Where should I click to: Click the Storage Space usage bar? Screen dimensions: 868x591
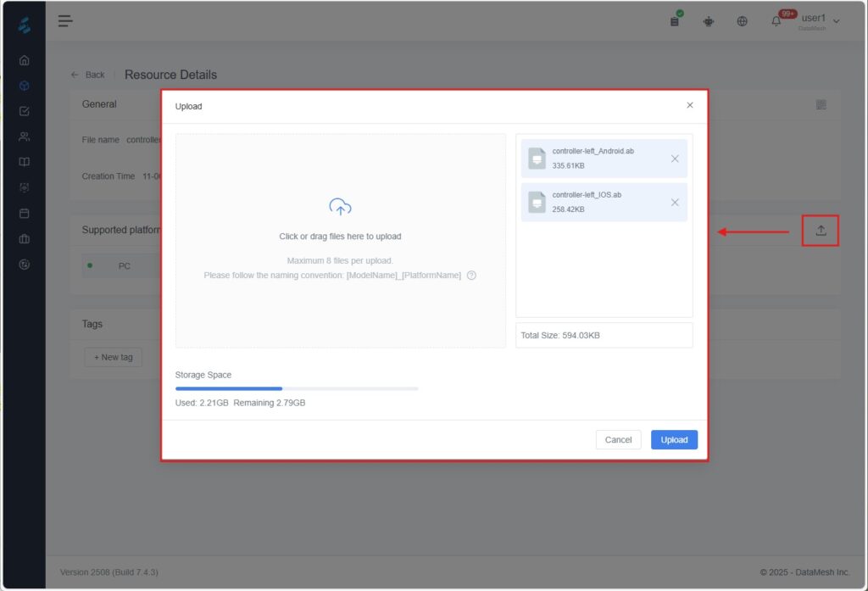(297, 388)
